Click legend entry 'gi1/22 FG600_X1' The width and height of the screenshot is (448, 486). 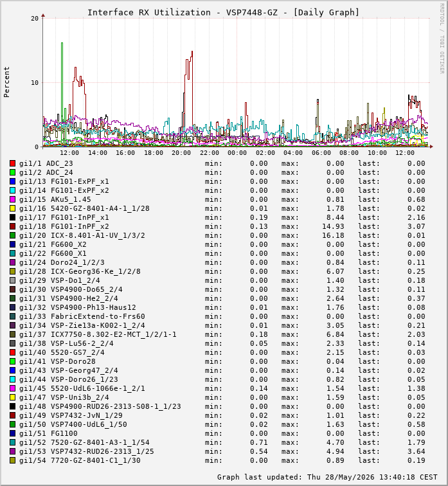[x=53, y=253]
